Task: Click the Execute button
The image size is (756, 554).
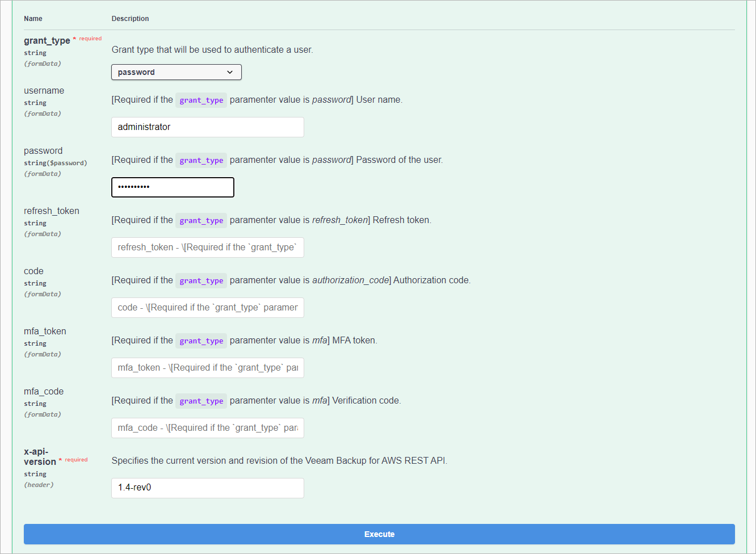Action: pos(379,534)
